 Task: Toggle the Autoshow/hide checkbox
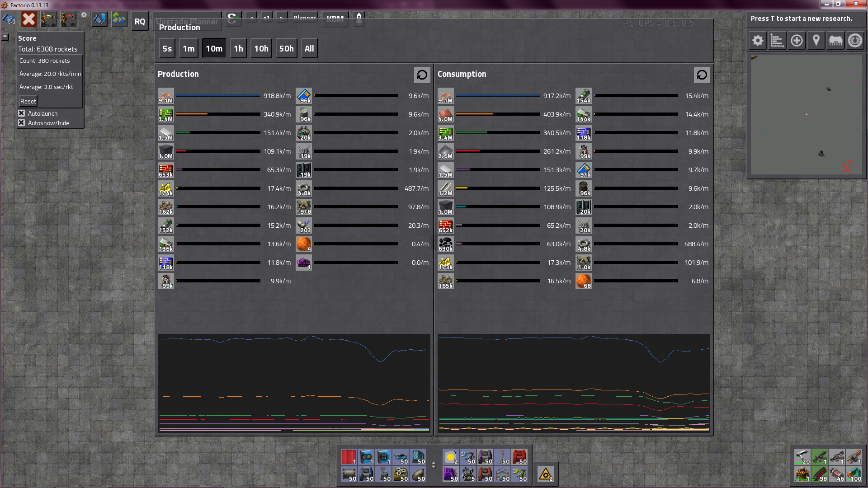coord(21,123)
